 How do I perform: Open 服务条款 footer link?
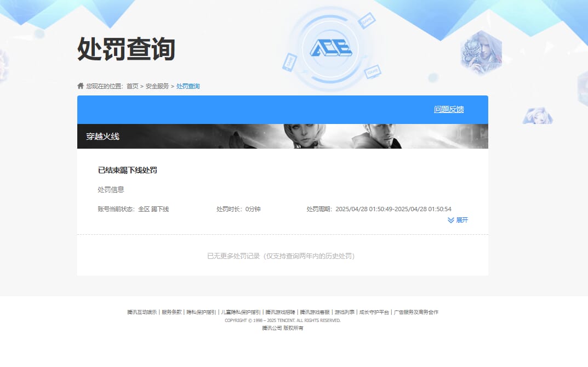[x=172, y=312]
